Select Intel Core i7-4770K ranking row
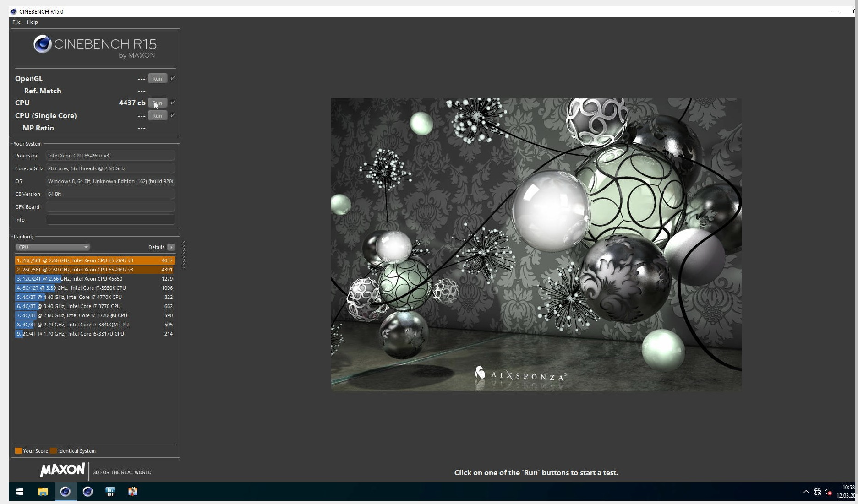858x504 pixels. click(95, 297)
